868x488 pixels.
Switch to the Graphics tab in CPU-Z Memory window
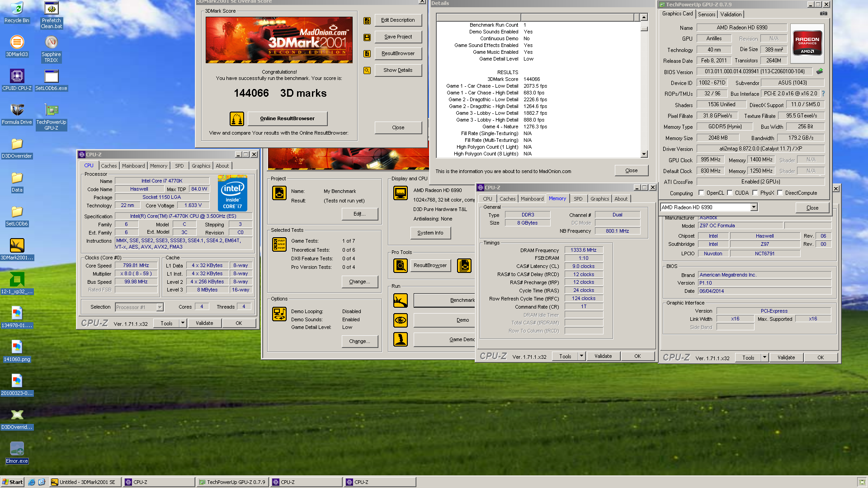tap(599, 199)
